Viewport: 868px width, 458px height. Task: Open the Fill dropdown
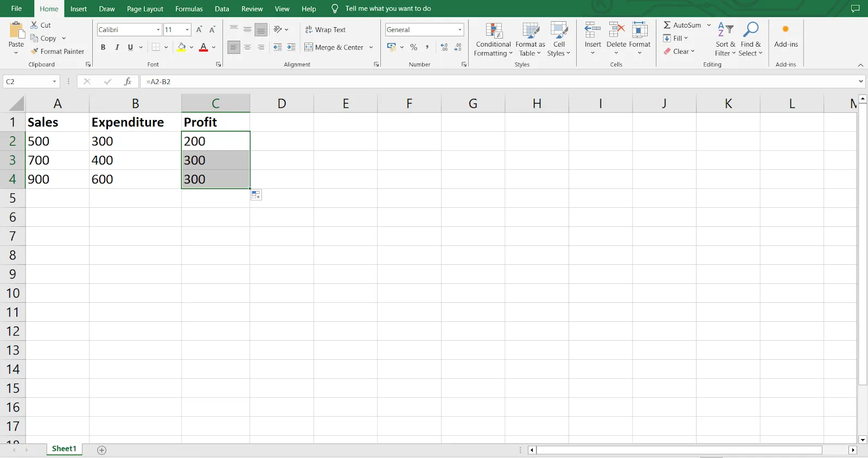[x=675, y=38]
